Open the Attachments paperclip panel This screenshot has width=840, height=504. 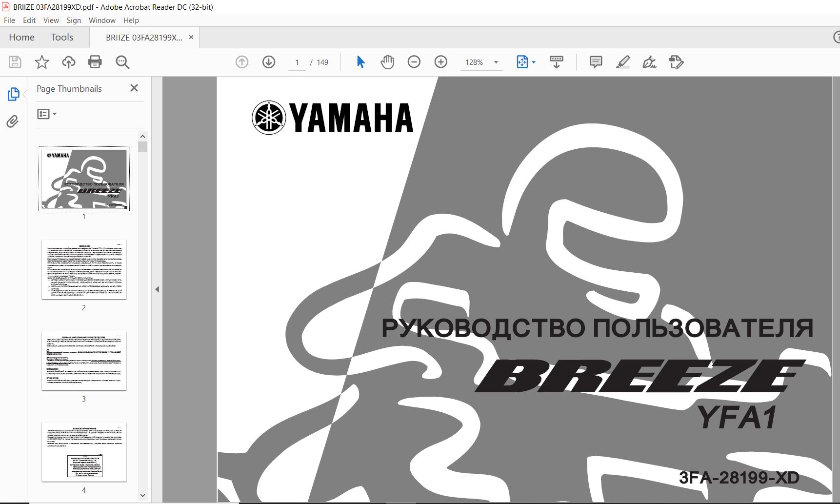click(x=13, y=121)
